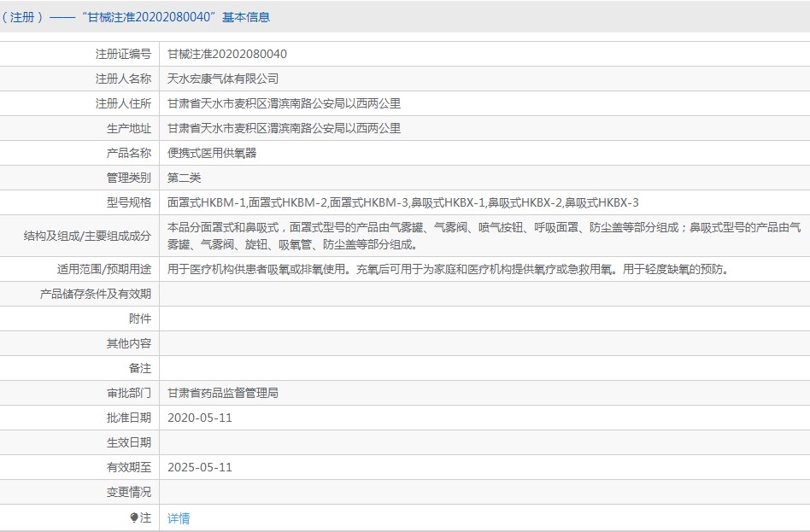
Task: Click the 产品储存条件及有效期 row label
Action: [95, 294]
